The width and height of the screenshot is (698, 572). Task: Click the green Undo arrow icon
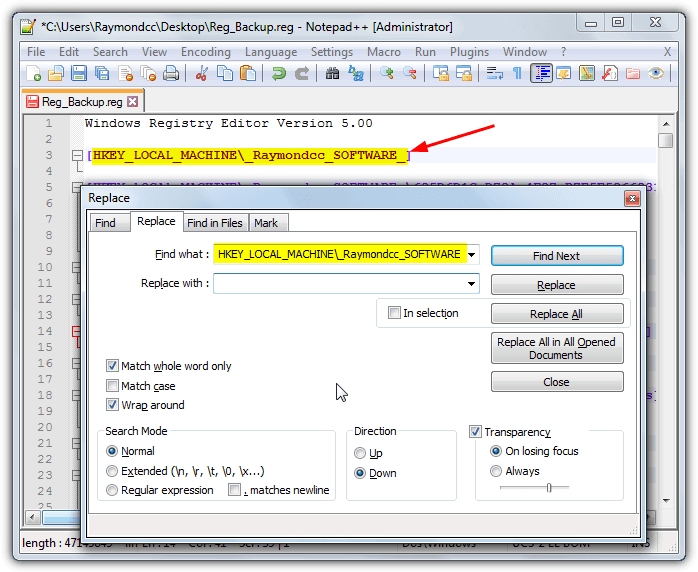(279, 73)
